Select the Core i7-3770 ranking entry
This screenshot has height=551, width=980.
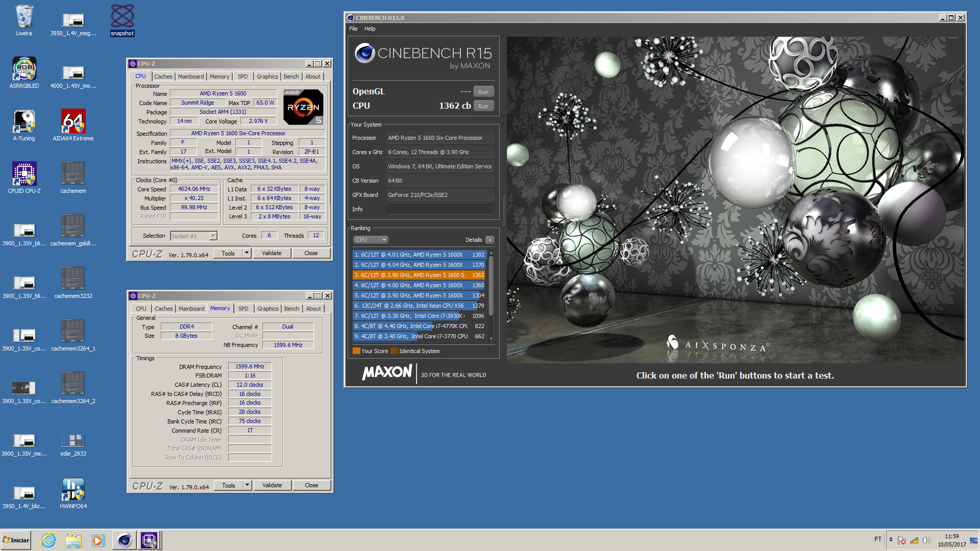[x=419, y=336]
